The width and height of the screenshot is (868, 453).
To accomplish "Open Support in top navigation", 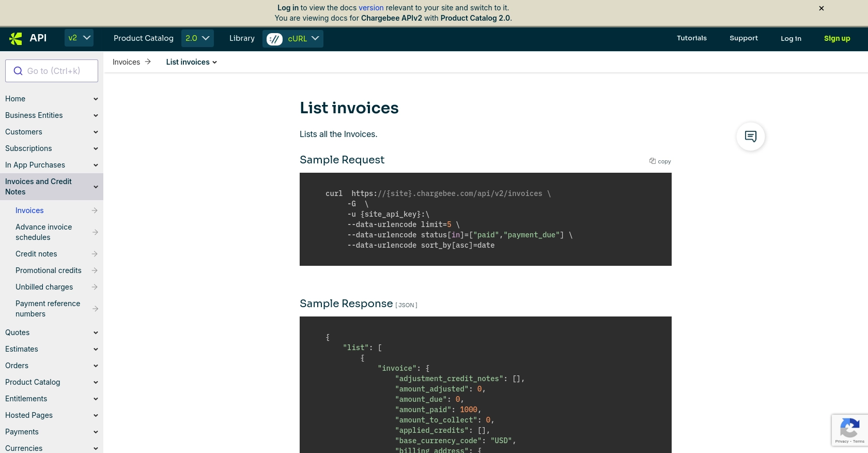I will 743,38.
